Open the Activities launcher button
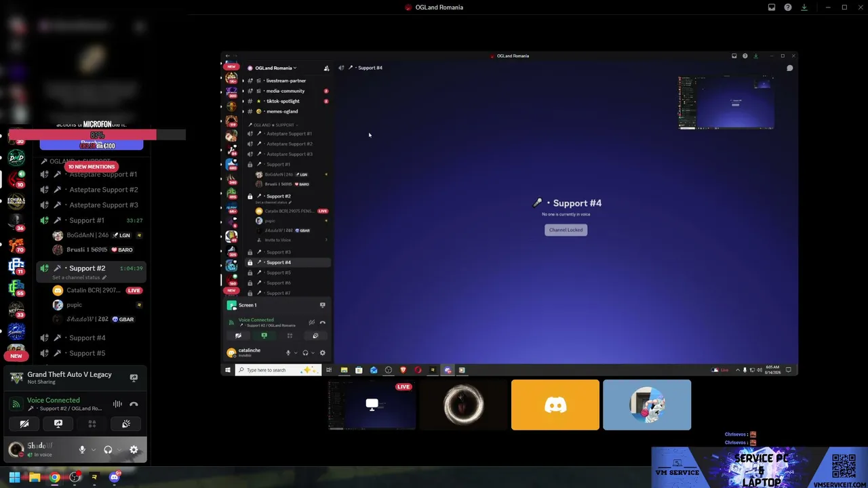Image resolution: width=868 pixels, height=488 pixels. click(x=92, y=424)
